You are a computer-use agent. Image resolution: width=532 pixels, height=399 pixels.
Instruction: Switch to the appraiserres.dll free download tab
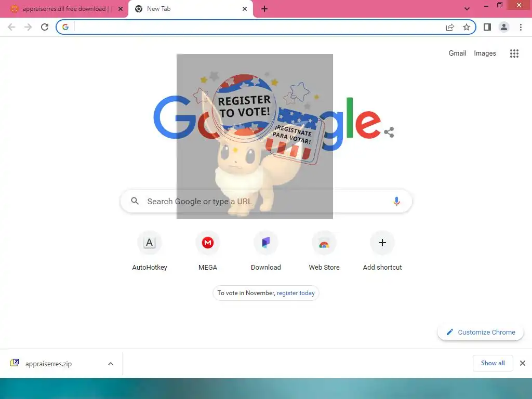[64, 9]
